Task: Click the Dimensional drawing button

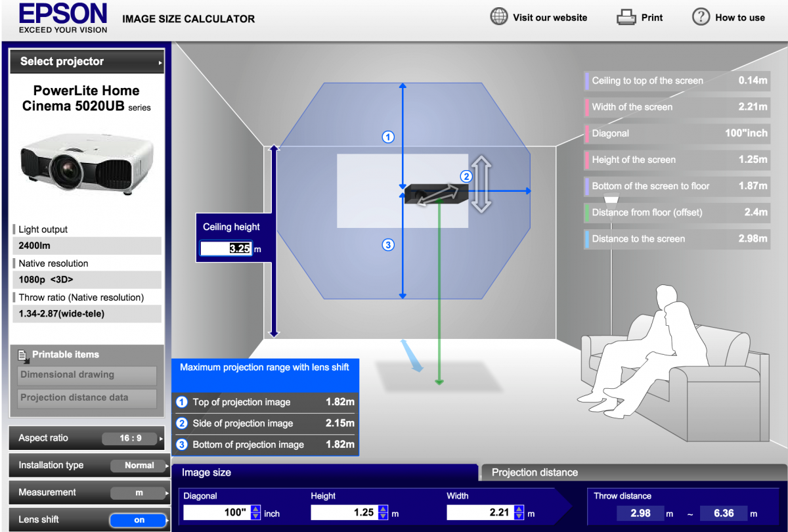Action: point(87,375)
